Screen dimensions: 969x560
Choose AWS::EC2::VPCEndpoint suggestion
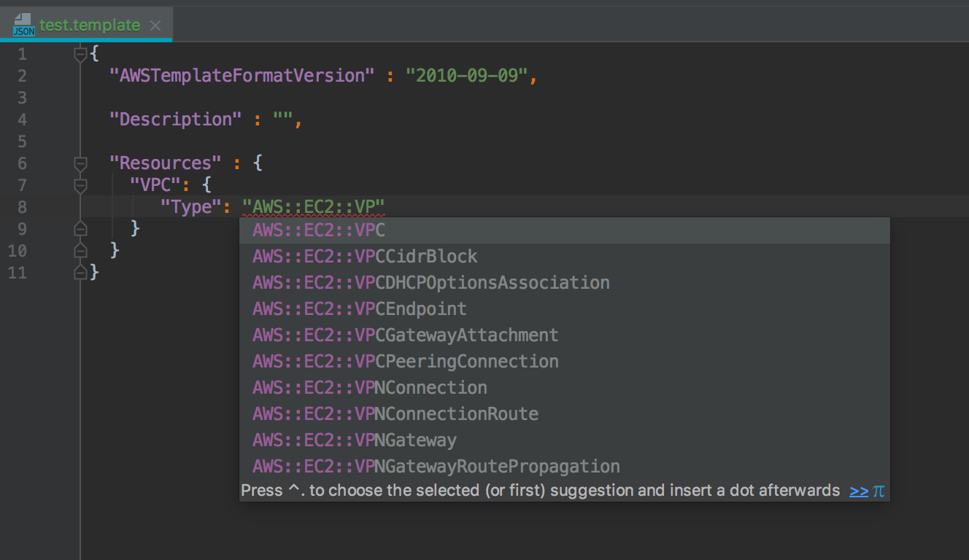[565, 309]
